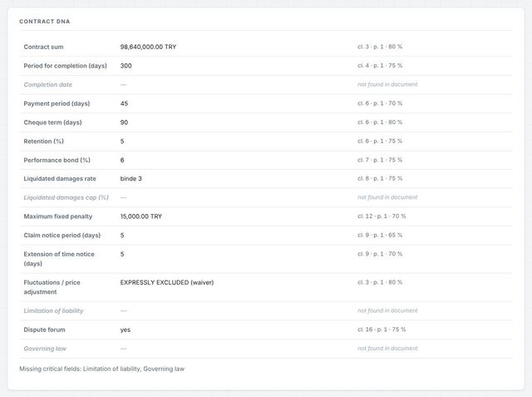Open cl. 9 citation for Extension of time notice
This screenshot has height=397, width=532.
[380, 254]
